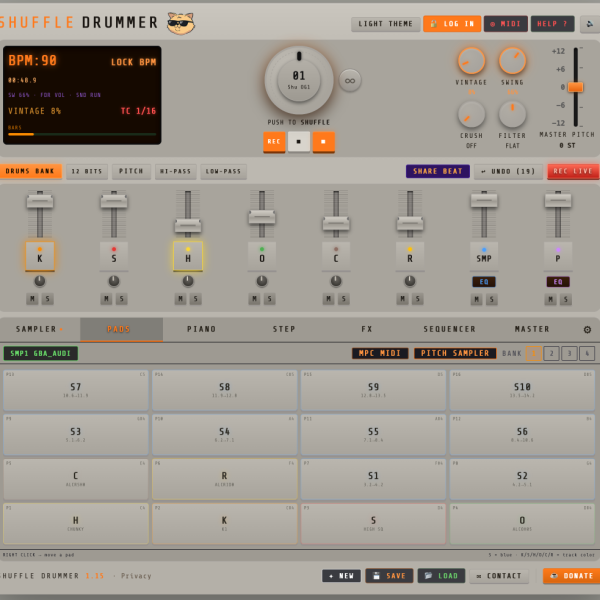The height and width of the screenshot is (600, 600).
Task: Mute the K track
Action: (x=32, y=299)
